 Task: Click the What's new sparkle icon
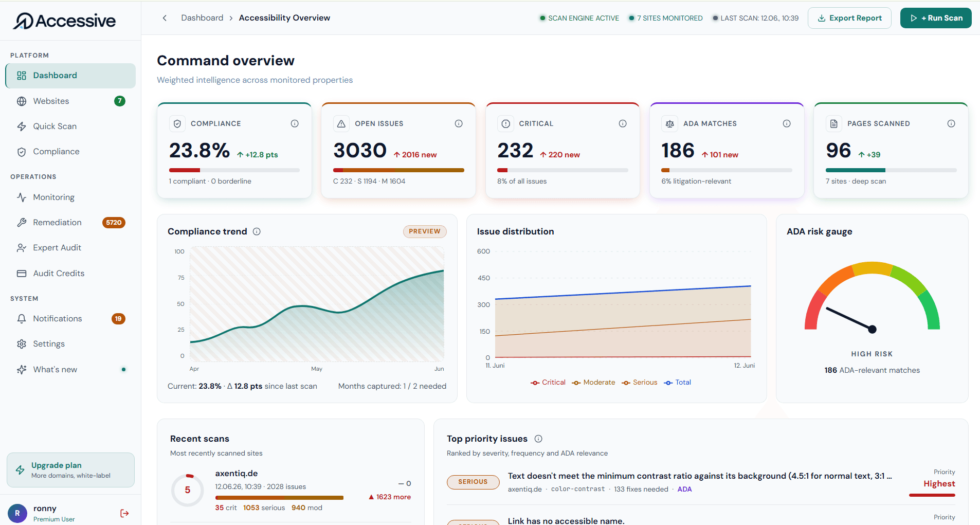22,370
